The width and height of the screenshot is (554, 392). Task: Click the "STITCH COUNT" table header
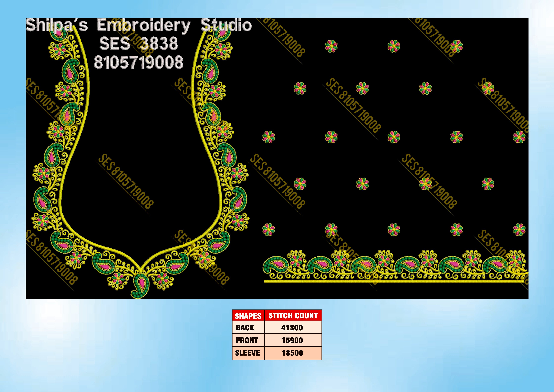click(293, 316)
